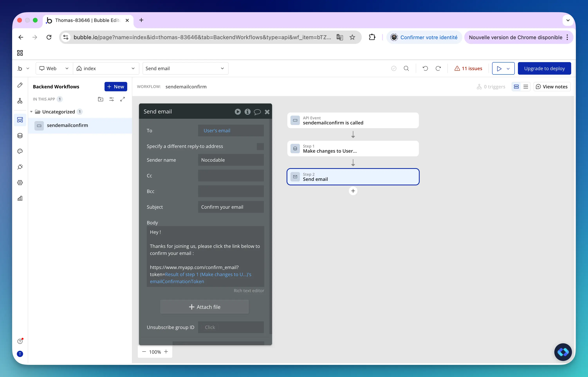Bookmark this page with star icon
The image size is (588, 377).
click(352, 37)
